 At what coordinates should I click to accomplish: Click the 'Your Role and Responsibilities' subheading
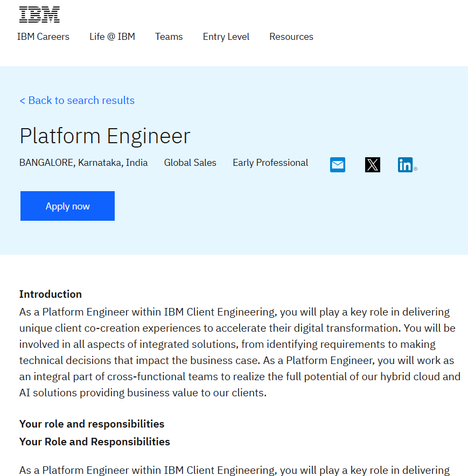(94, 442)
